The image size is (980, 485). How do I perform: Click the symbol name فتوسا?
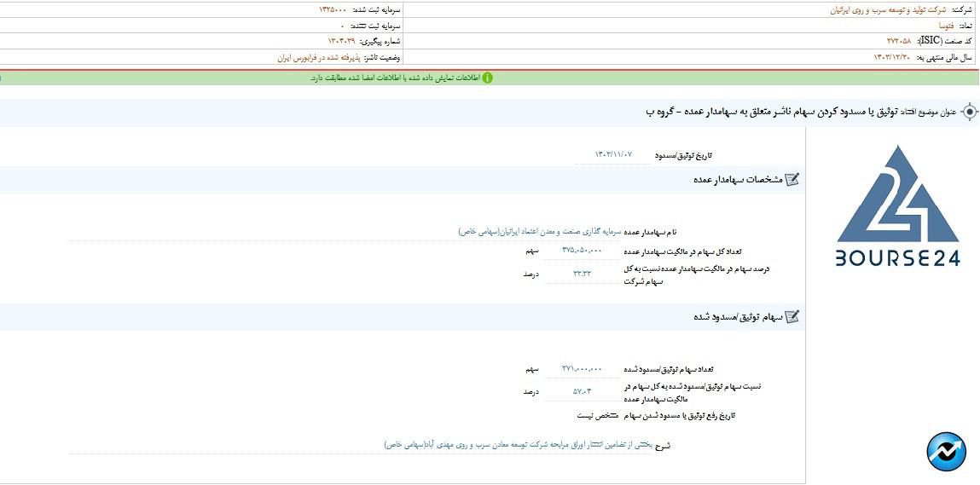[922, 26]
